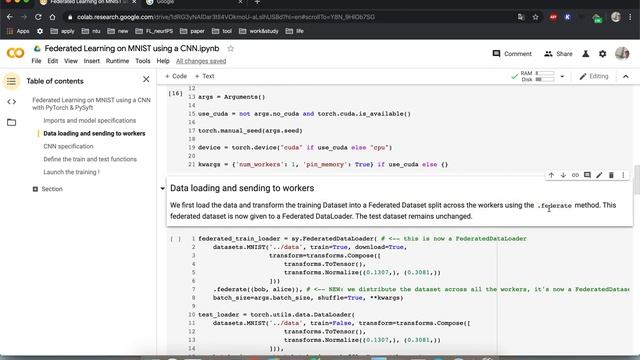
Task: Open the Help menu
Action: click(163, 61)
